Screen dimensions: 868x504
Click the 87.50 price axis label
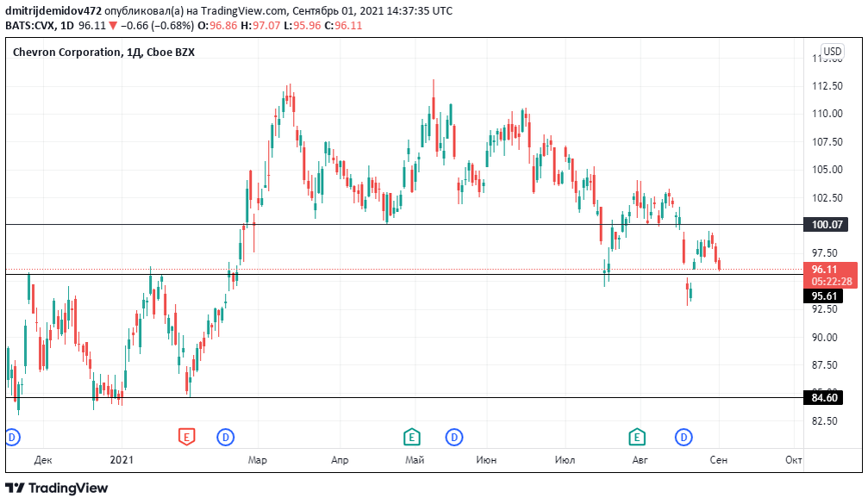824,364
